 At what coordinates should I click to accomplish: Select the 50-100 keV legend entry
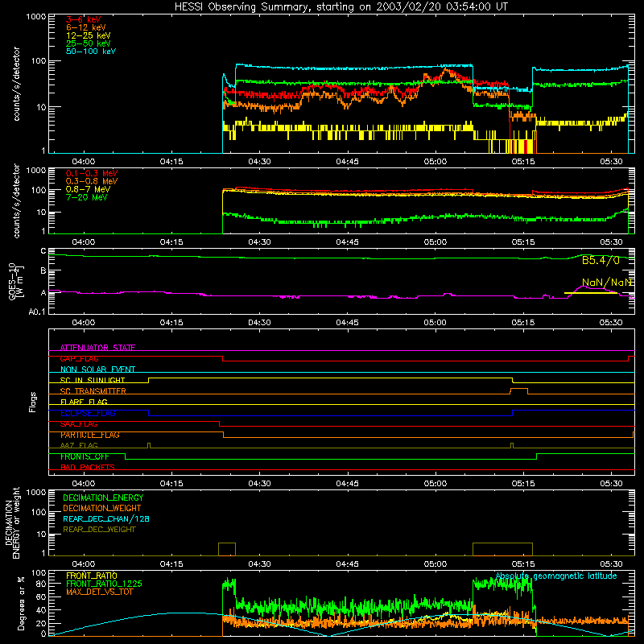pyautogui.click(x=91, y=52)
